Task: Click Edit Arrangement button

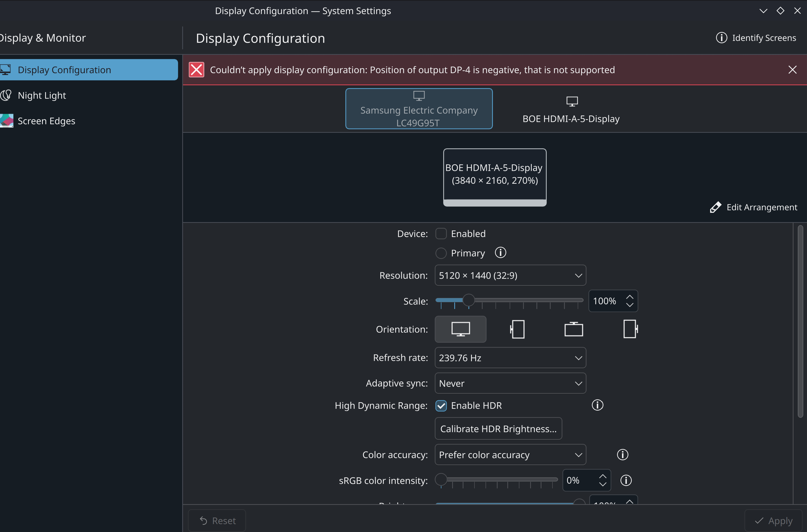Action: pos(754,207)
